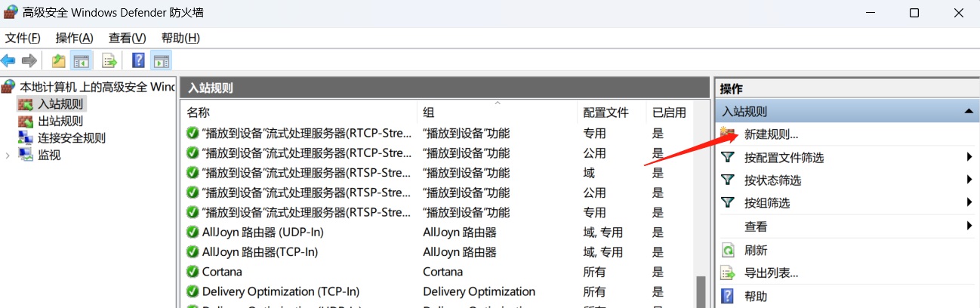Click the funnel icon beside 按状态筛选
980x308 pixels.
(728, 180)
